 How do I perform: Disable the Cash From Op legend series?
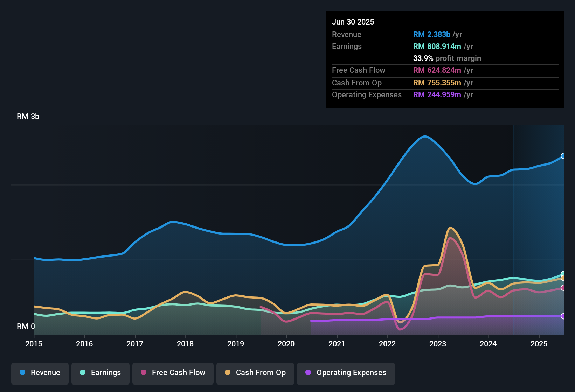(255, 373)
